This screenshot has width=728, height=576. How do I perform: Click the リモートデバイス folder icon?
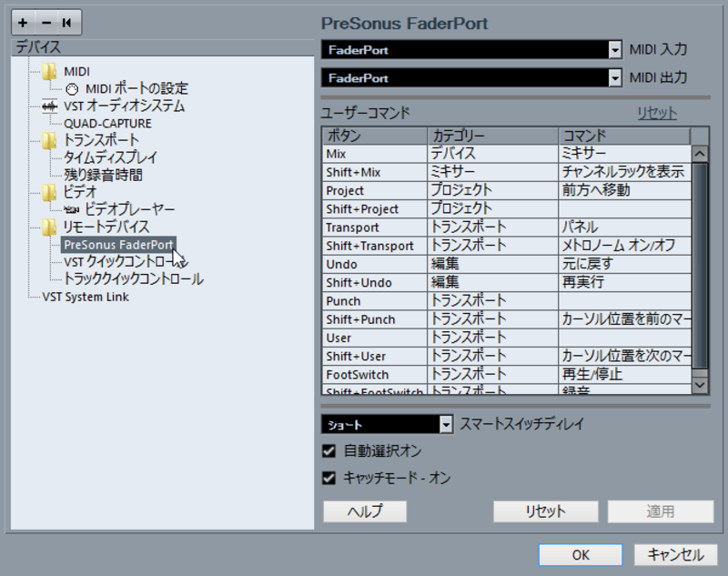(x=49, y=227)
